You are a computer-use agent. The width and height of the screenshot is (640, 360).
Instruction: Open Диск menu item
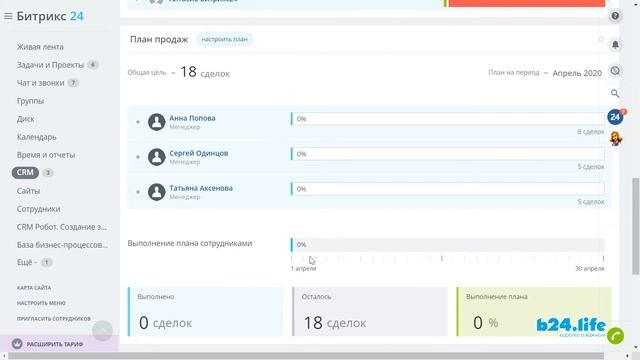(25, 119)
